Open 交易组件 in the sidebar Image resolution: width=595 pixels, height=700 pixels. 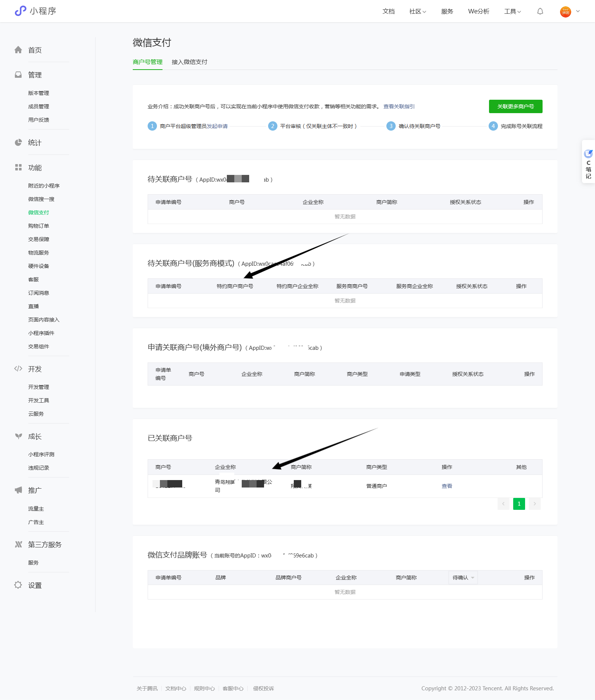tap(39, 346)
